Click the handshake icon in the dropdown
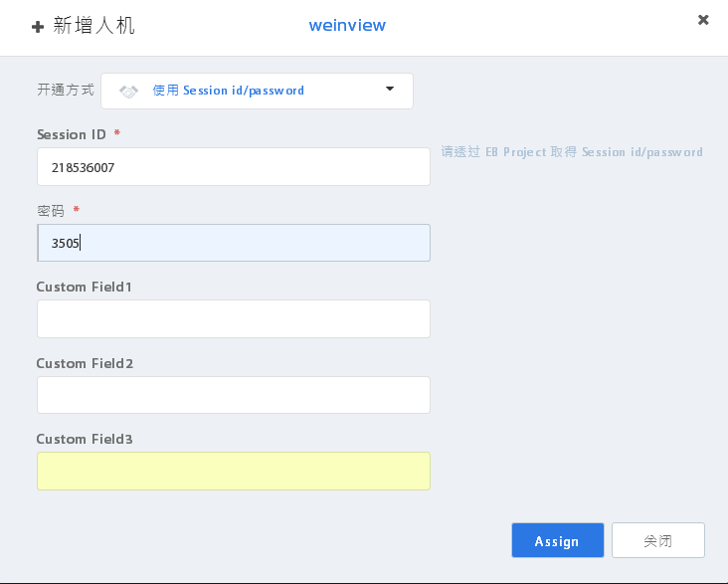 [128, 92]
